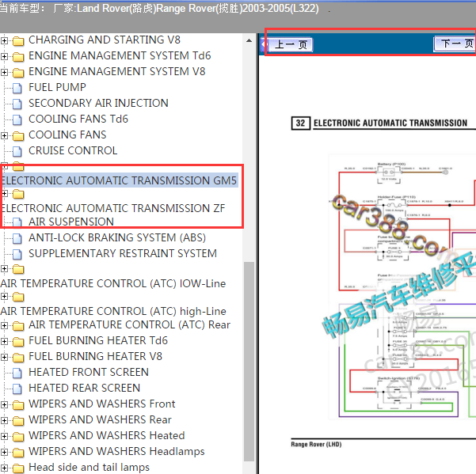The width and height of the screenshot is (476, 474).
Task: Expand AIR TEMPERATURE CONTROL IOW-Line node
Action: [x=4, y=268]
